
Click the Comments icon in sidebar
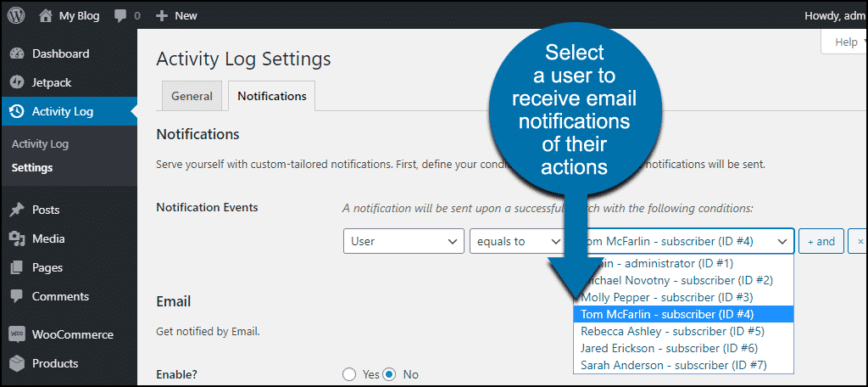click(x=18, y=297)
